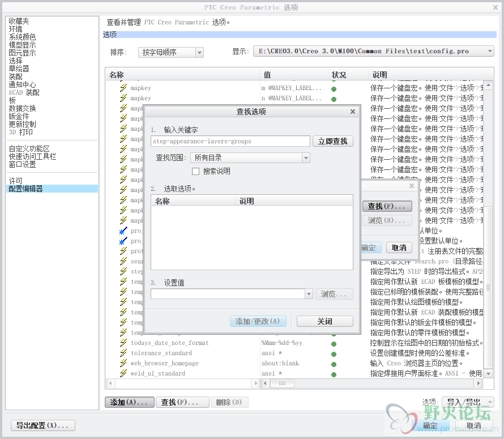Click green status dot for tolerance_standard row

point(334,355)
